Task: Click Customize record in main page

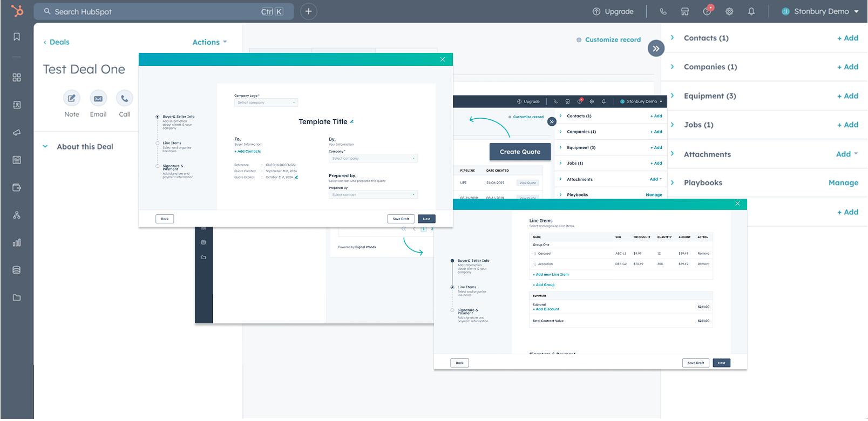Action: [608, 39]
